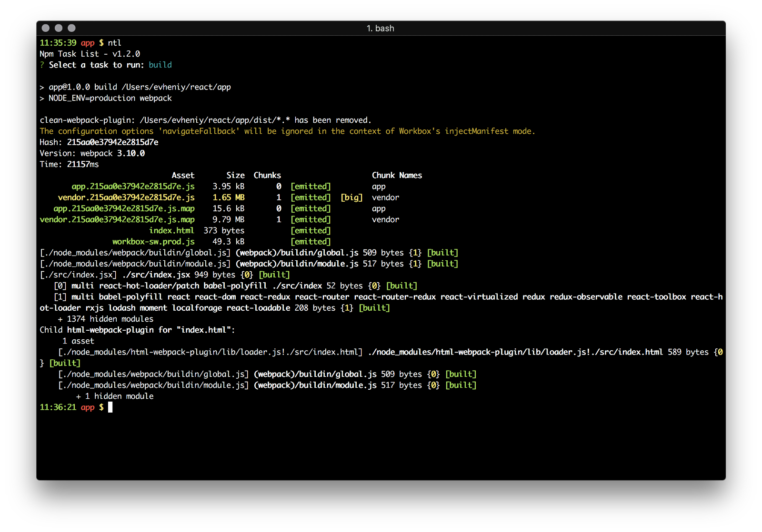Click the yellow [big] flag on vendor
The image size is (762, 532).
[351, 197]
